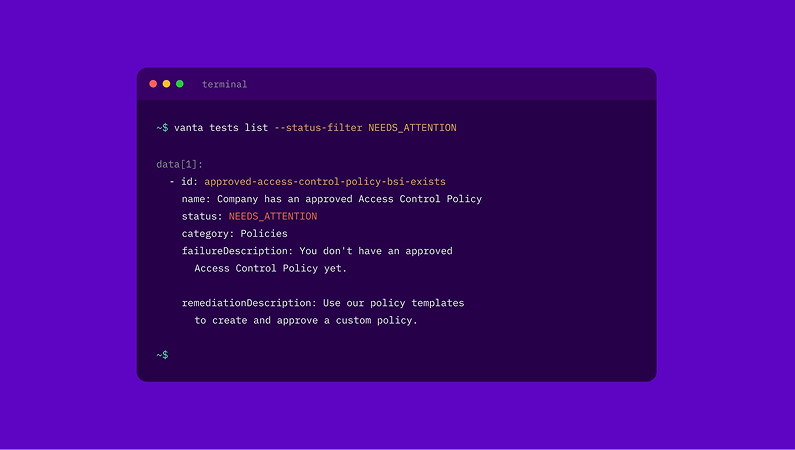This screenshot has height=450, width=795.
Task: Click the id value "approved-access-control-policy-bsi-exists"
Action: (325, 181)
